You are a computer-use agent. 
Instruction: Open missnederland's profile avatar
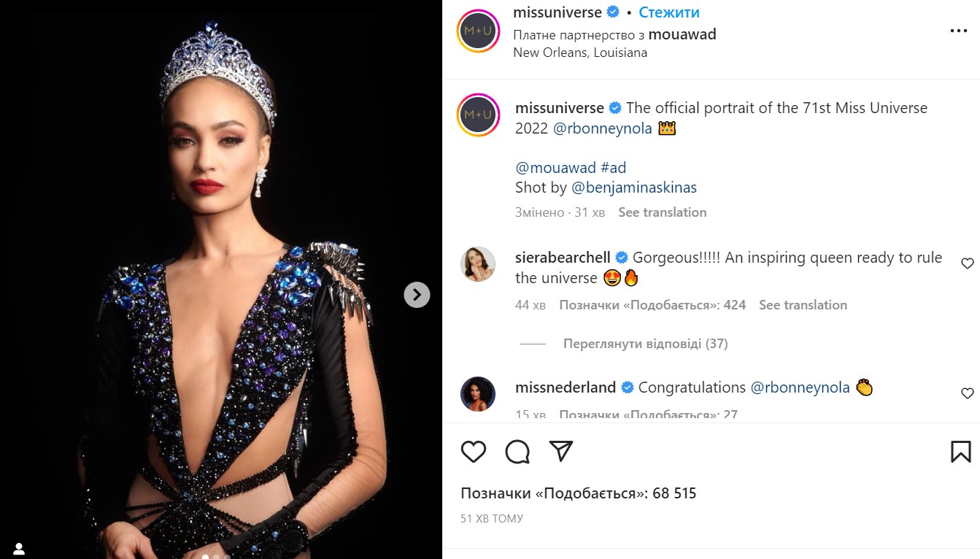coord(478,394)
